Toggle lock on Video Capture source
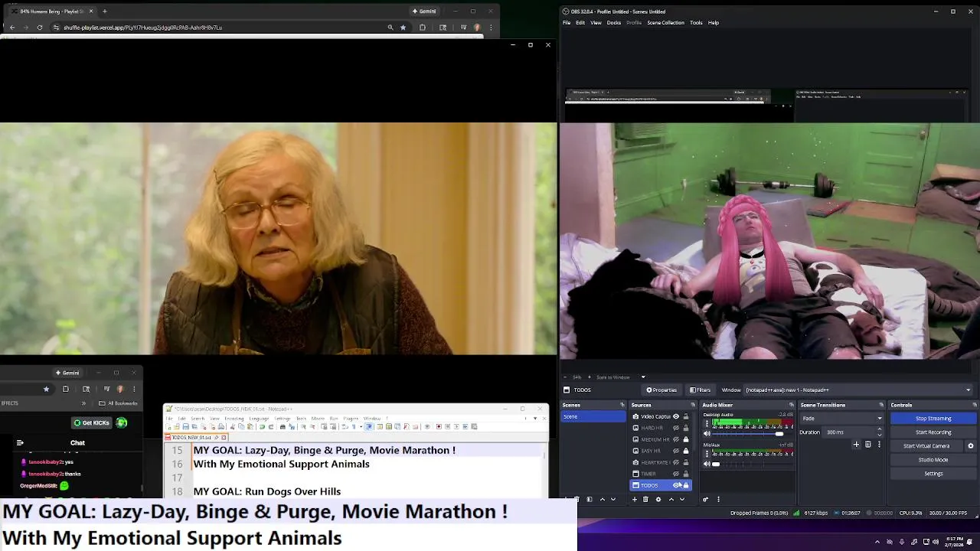Viewport: 980px width, 551px height. pos(686,416)
